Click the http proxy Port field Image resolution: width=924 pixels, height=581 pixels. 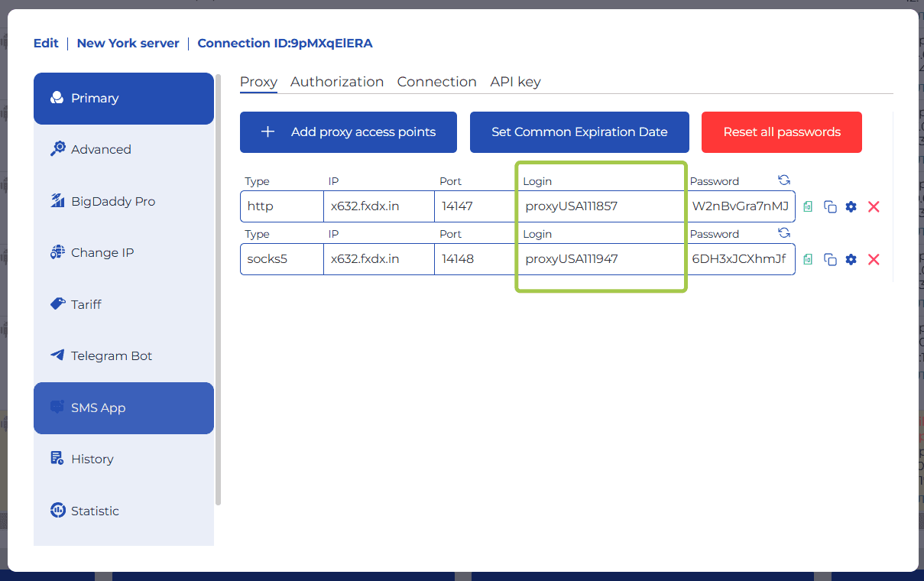point(474,206)
